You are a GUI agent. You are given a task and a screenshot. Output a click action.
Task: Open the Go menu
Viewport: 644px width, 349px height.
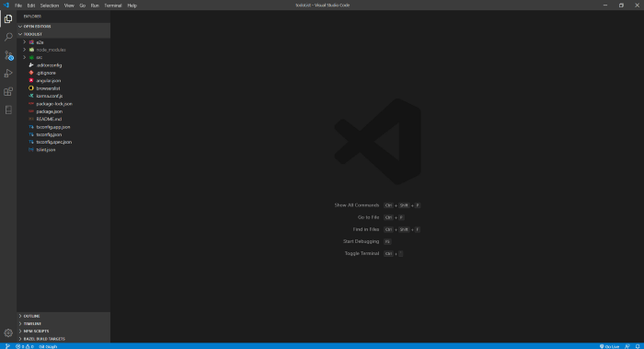point(82,6)
